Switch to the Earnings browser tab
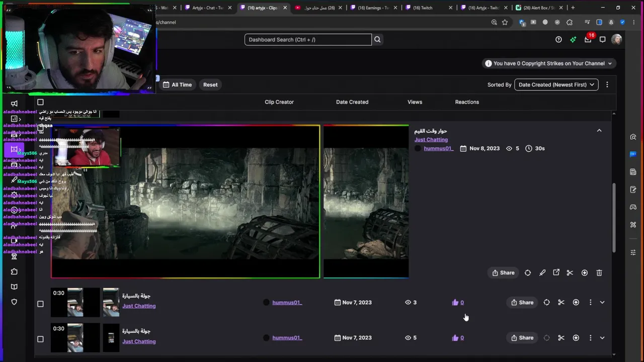The width and height of the screenshot is (644, 362). (x=373, y=8)
